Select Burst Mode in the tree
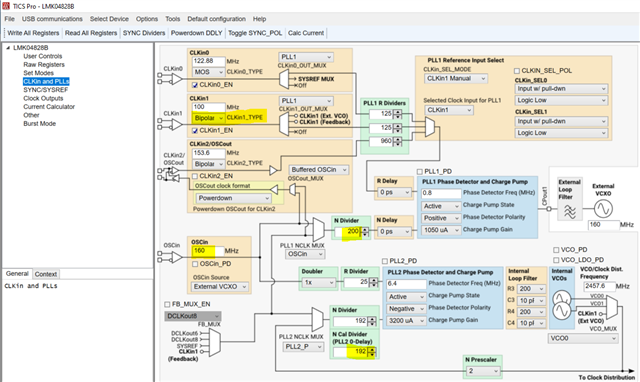Screen dimensions: 640x382 pos(40,124)
